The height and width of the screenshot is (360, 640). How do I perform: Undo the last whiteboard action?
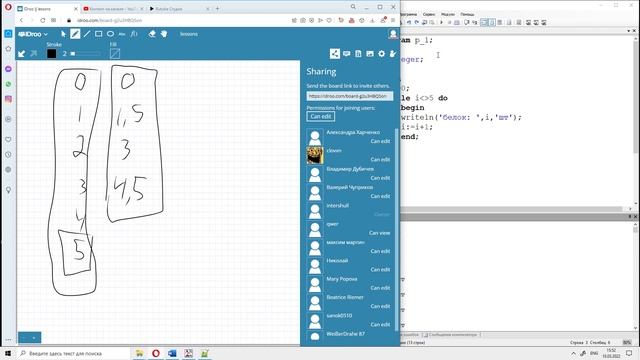coord(22,53)
